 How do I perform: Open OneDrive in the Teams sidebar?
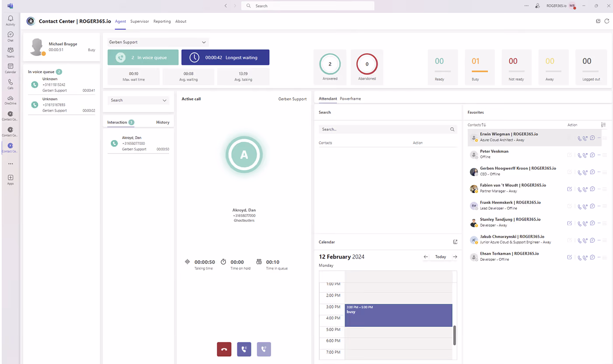11,100
